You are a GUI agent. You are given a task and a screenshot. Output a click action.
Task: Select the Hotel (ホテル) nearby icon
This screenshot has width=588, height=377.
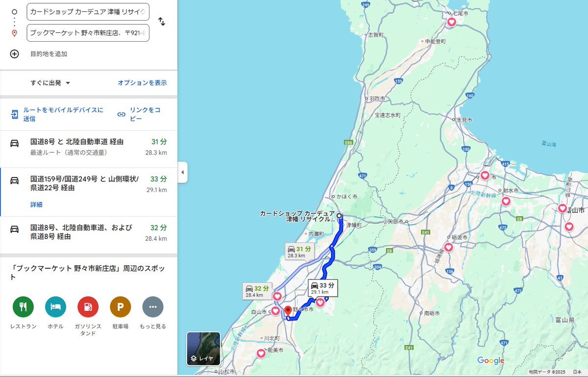click(55, 307)
